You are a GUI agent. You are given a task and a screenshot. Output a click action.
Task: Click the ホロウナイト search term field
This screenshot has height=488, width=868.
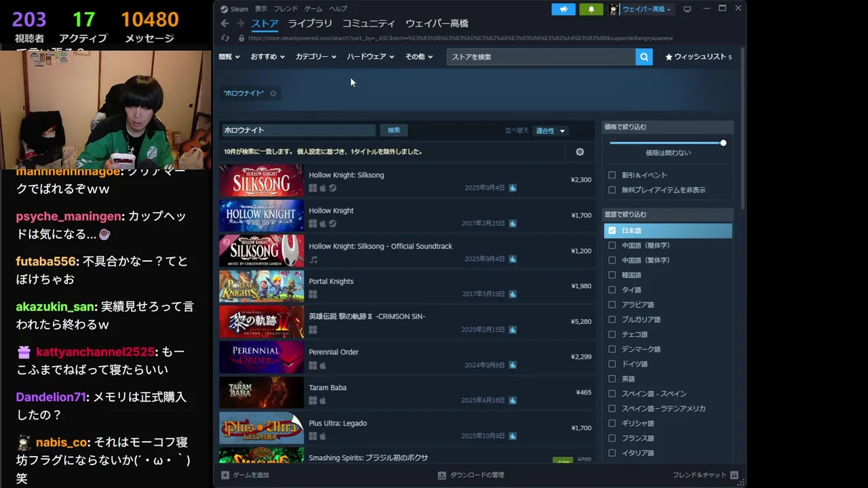click(x=298, y=130)
